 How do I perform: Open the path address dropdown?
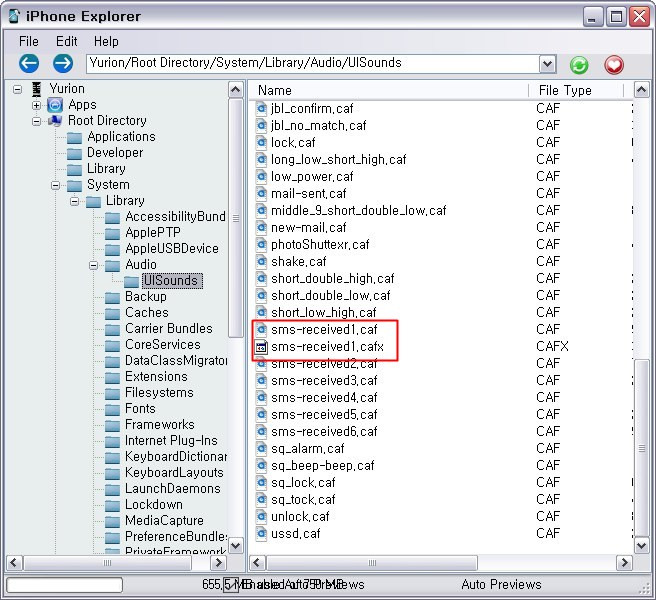pos(547,64)
